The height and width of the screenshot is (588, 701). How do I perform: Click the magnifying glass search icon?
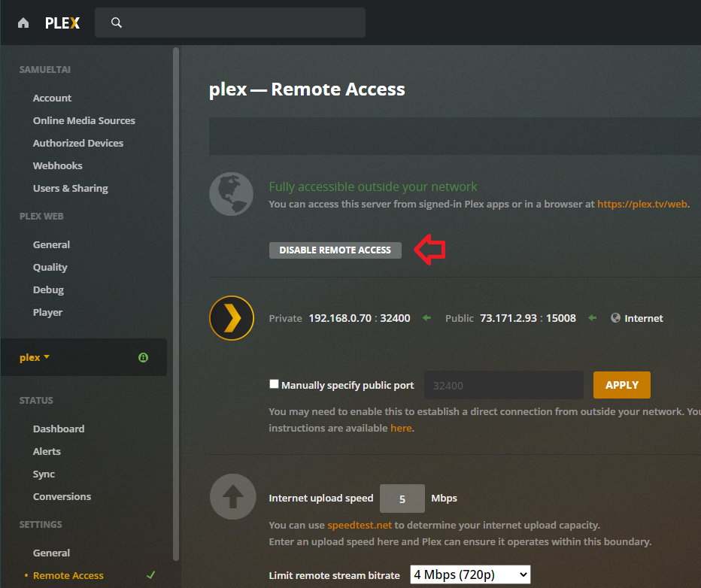pyautogui.click(x=117, y=23)
